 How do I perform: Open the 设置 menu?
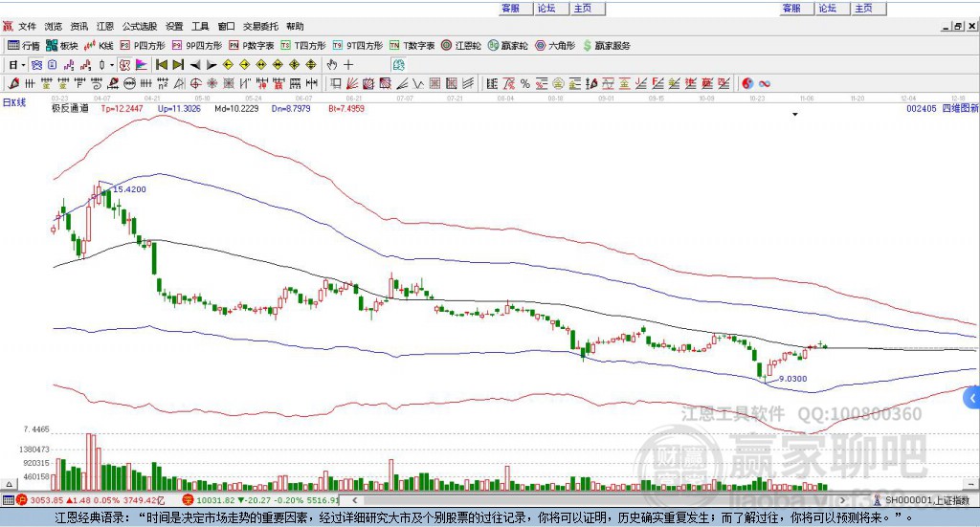pyautogui.click(x=174, y=26)
